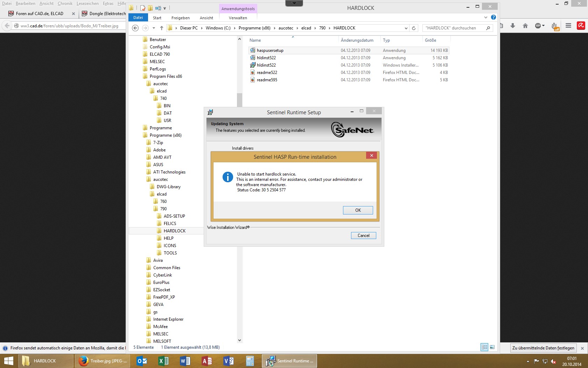The width and height of the screenshot is (588, 368).
Task: Confirm the HASP error with OK
Action: [358, 210]
